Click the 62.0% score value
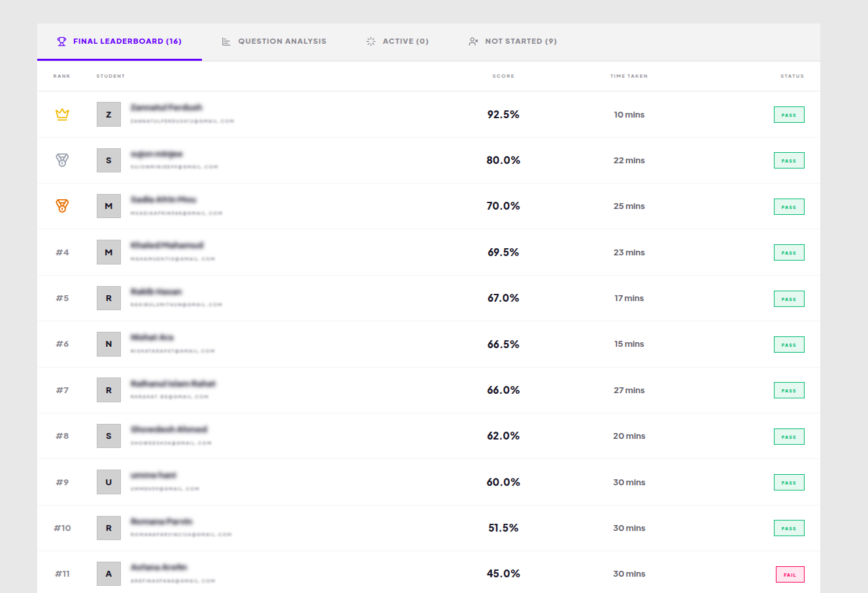868x593 pixels. tap(503, 436)
